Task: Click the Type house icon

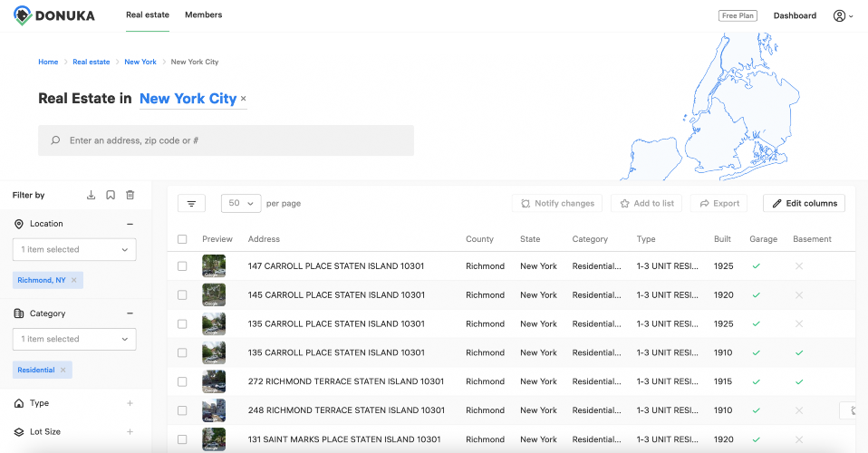Action: click(19, 403)
